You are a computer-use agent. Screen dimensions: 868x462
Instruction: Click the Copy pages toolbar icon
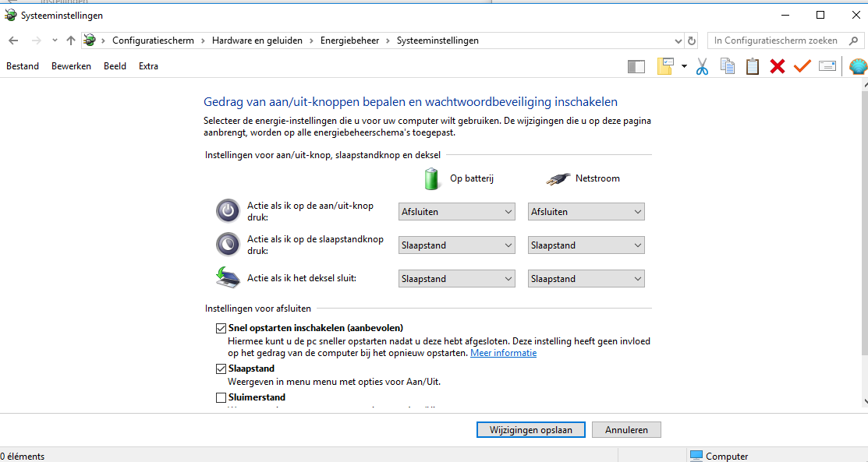(x=728, y=66)
